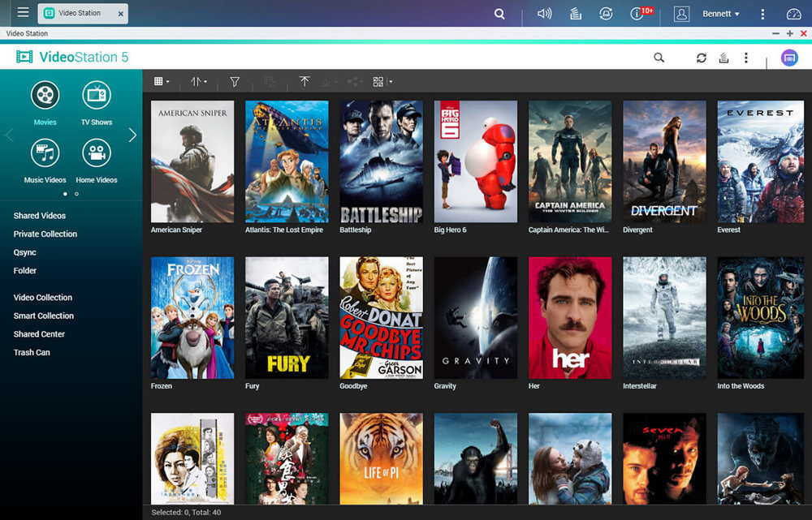Image resolution: width=812 pixels, height=520 pixels.
Task: Select the Big Hero 6 poster
Action: pos(475,161)
